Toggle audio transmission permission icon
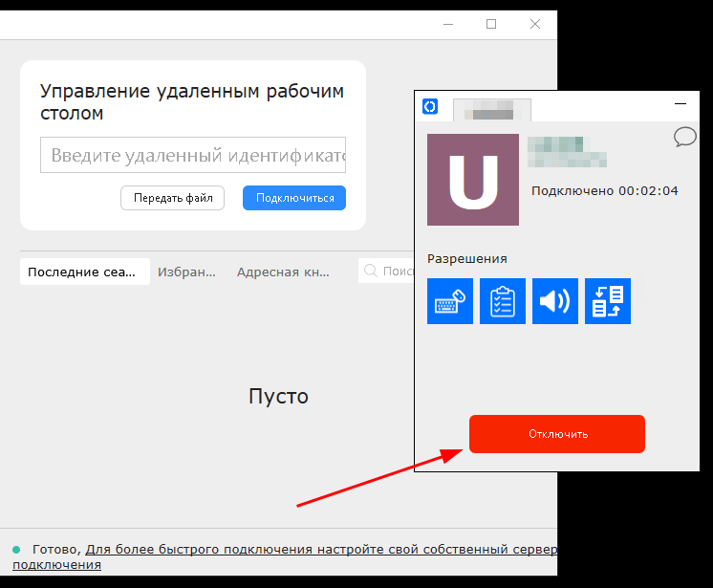This screenshot has width=713, height=588. coord(554,301)
